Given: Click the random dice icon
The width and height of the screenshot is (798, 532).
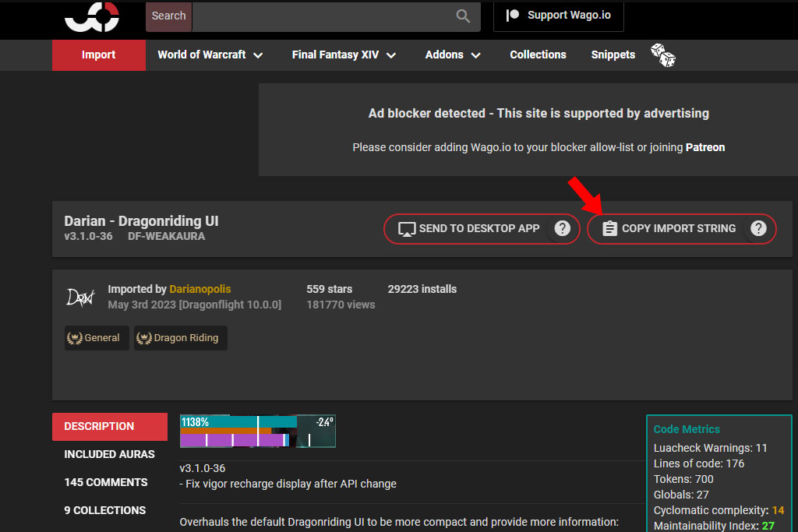Looking at the screenshot, I should [662, 55].
